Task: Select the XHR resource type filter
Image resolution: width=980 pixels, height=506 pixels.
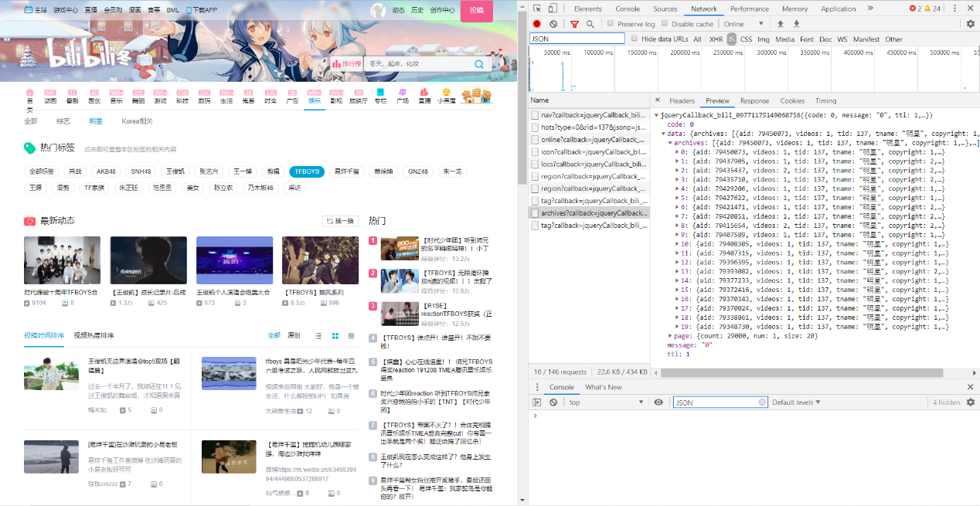Action: [716, 39]
